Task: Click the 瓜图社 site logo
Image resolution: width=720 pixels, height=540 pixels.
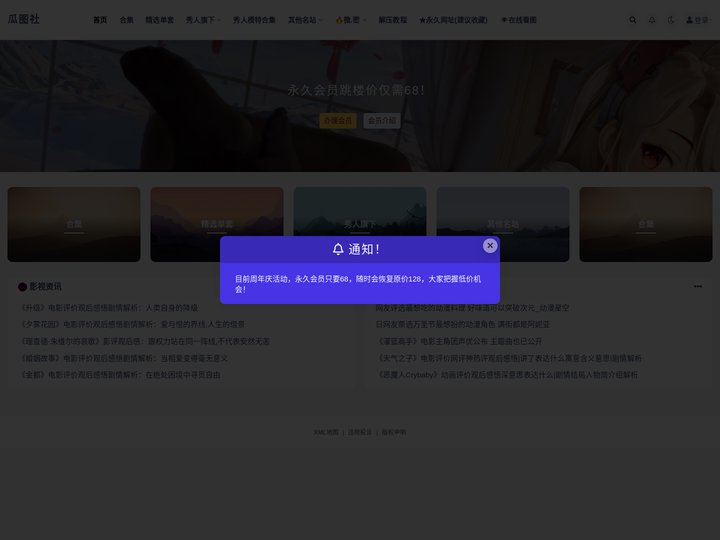Action: point(24,19)
